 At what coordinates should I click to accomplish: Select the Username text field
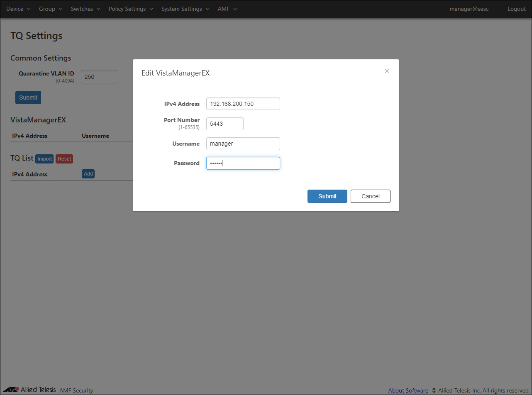pos(243,144)
